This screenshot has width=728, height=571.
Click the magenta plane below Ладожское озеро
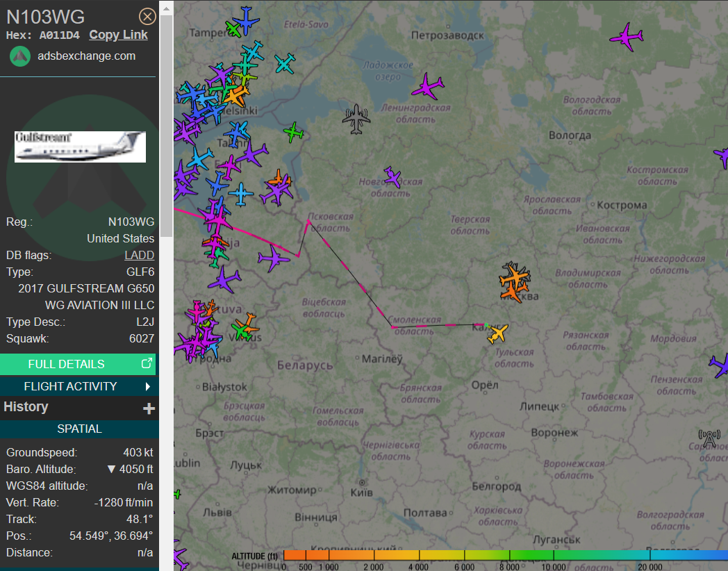(x=427, y=87)
